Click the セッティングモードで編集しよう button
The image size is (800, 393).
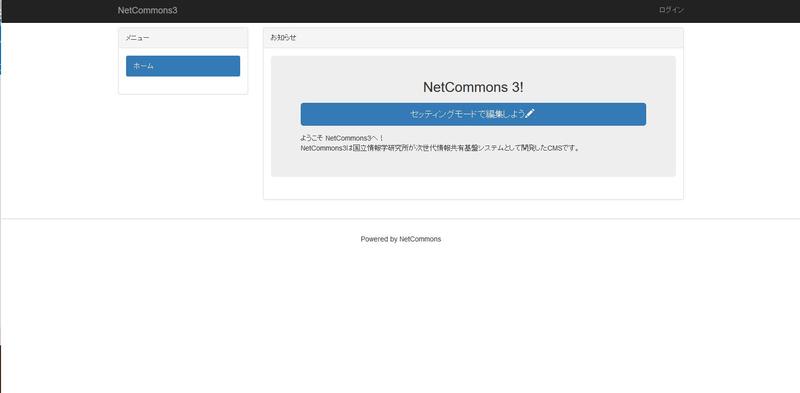pyautogui.click(x=473, y=114)
